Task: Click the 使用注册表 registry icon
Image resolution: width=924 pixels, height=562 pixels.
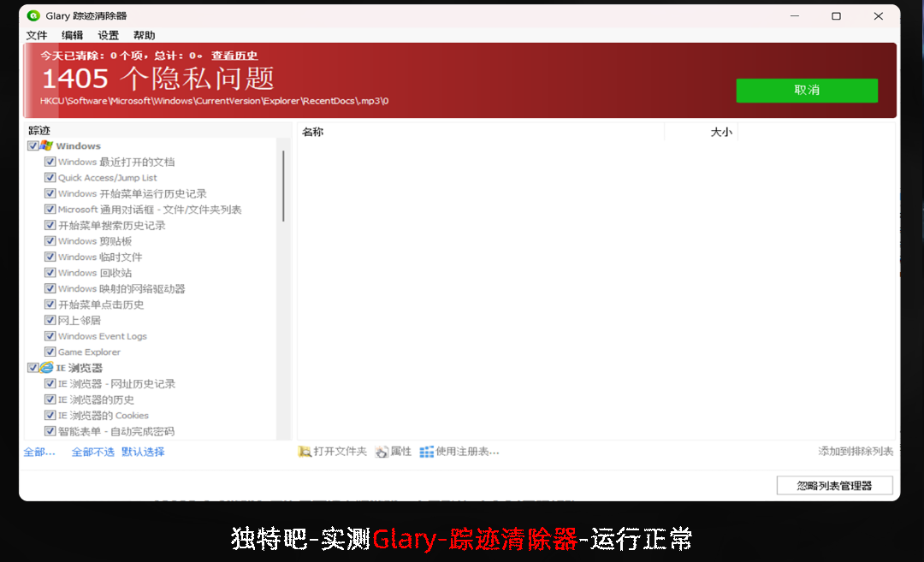Action: coord(426,452)
